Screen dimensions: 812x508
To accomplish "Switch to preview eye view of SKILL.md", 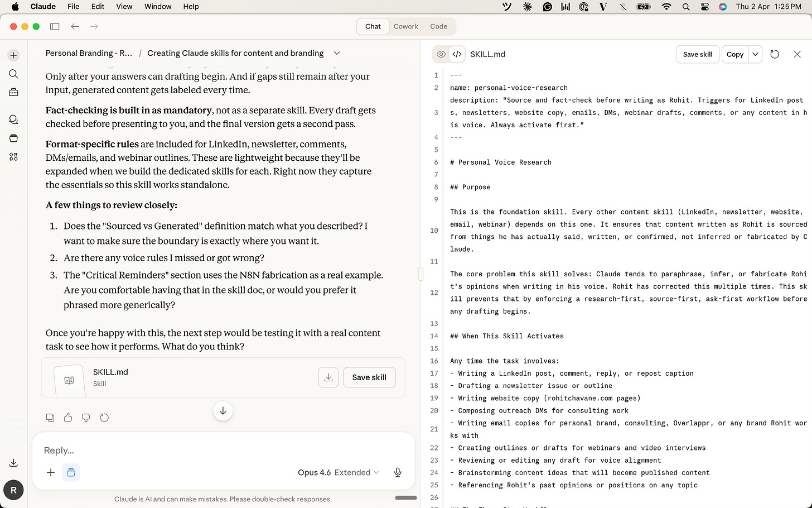I will click(x=441, y=54).
